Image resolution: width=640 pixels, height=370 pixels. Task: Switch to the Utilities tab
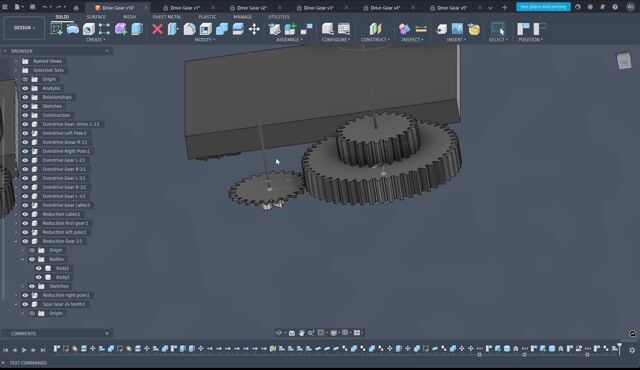[279, 17]
